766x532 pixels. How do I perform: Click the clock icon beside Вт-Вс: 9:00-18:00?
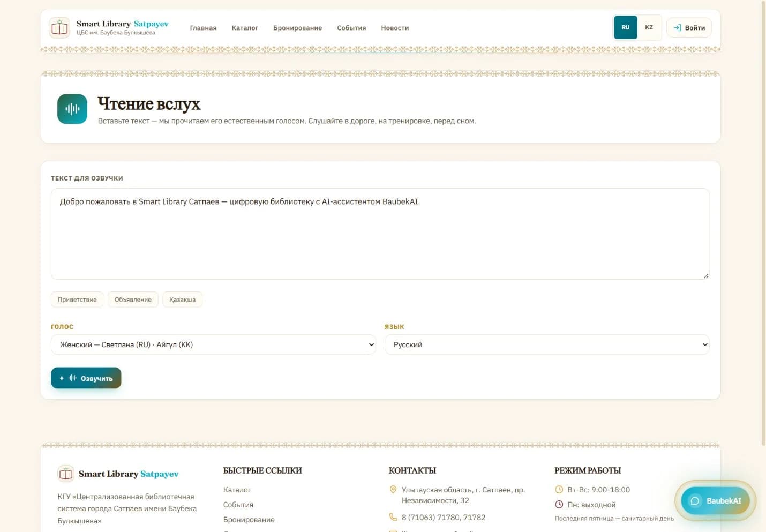(x=559, y=490)
